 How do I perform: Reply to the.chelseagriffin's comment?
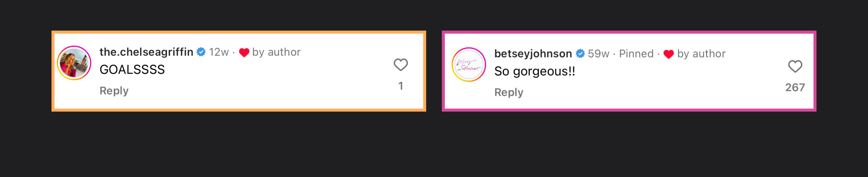point(114,91)
